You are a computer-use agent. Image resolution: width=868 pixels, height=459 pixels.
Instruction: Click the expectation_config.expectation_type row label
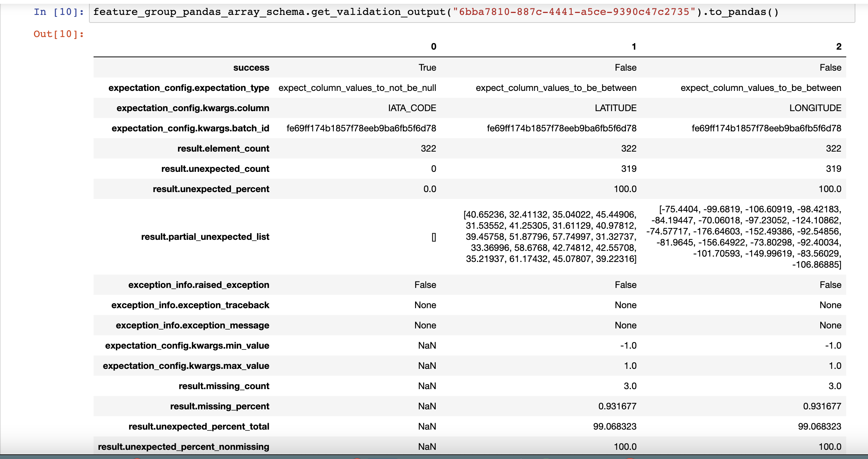(189, 88)
